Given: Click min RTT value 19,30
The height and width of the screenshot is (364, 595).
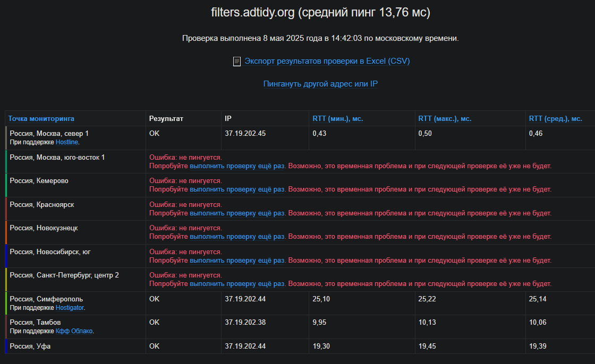Looking at the screenshot, I should 321,346.
